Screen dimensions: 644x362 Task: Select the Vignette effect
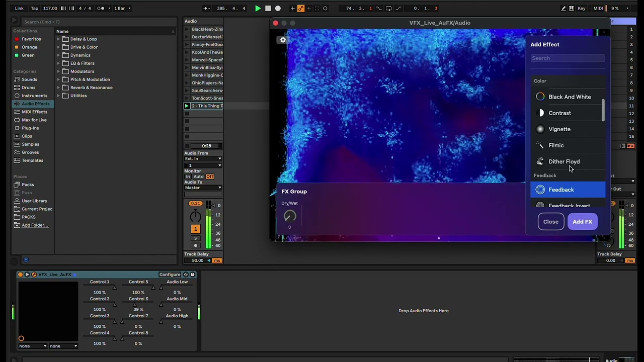[567, 129]
